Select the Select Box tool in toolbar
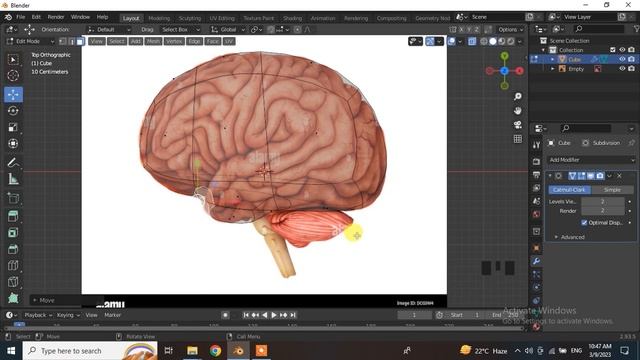This screenshot has width=640, height=360. click(x=13, y=60)
